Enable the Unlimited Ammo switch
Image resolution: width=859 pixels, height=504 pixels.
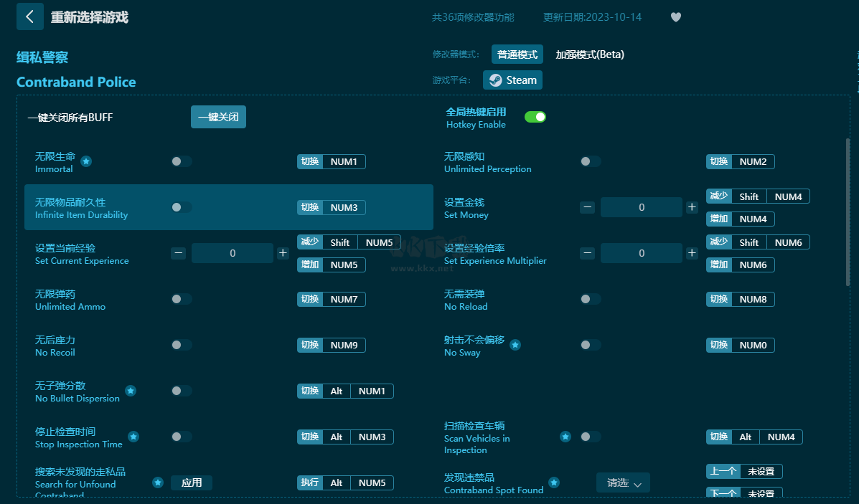click(182, 300)
